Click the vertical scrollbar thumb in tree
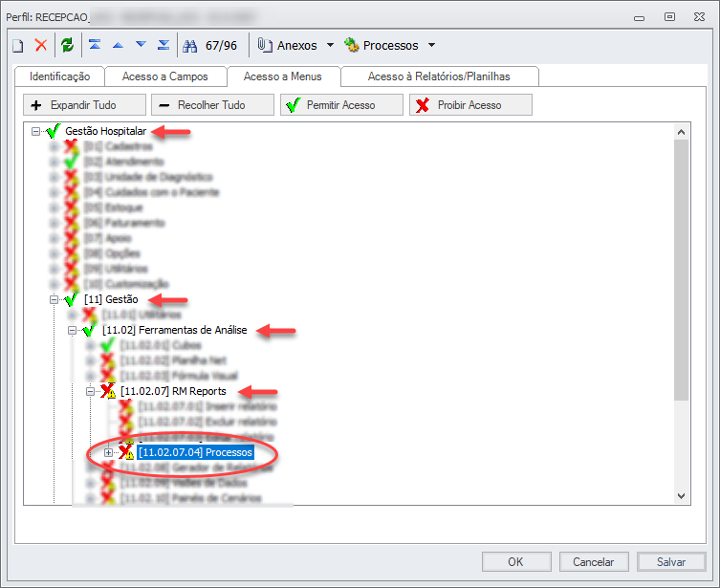Screen dimensions: 720x588 pyautogui.click(x=681, y=270)
